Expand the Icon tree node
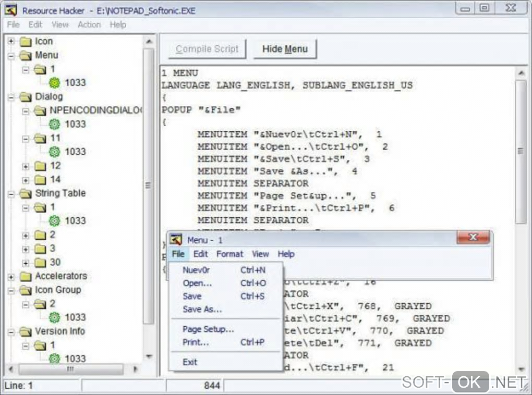 pyautogui.click(x=11, y=41)
